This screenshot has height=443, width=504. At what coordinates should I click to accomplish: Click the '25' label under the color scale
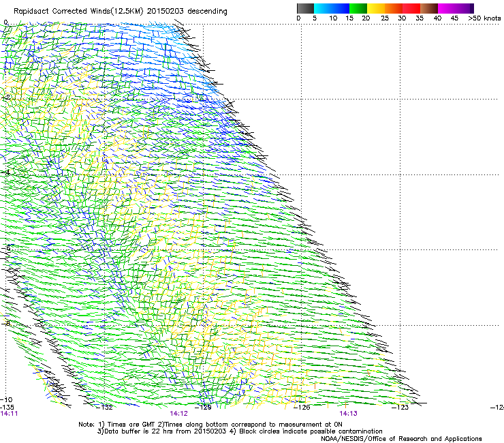(385, 18)
